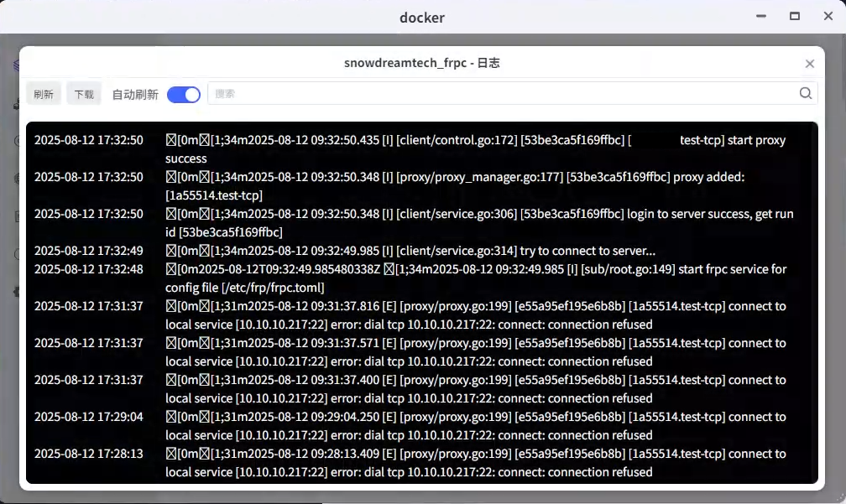Focus the 搜索 log search field
The width and height of the screenshot is (846, 504).
coord(499,94)
